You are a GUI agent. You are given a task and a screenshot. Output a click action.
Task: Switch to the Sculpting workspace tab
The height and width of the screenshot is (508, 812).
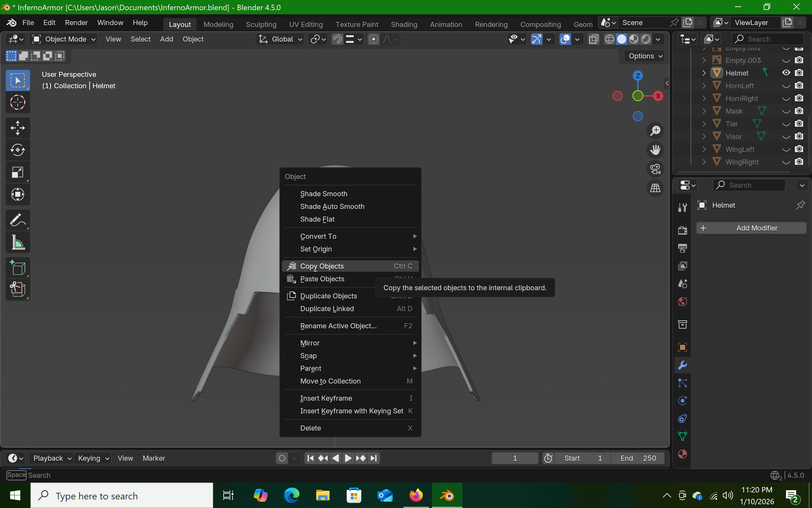click(x=261, y=24)
